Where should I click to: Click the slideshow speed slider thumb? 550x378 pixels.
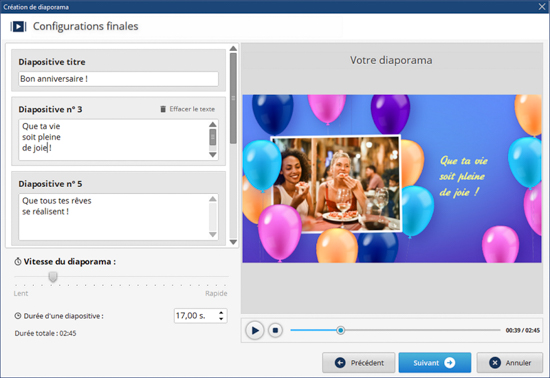coord(53,277)
